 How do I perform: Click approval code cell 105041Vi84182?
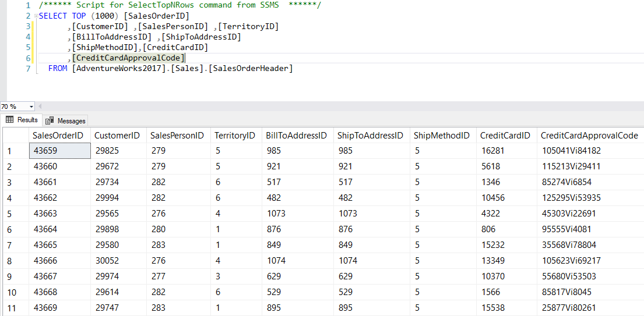[x=571, y=151]
